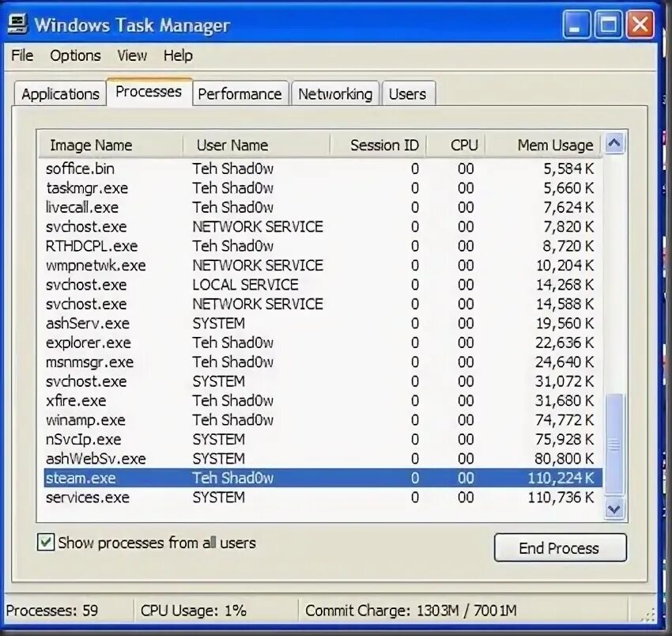
Task: Open the Help menu
Action: pos(178,55)
